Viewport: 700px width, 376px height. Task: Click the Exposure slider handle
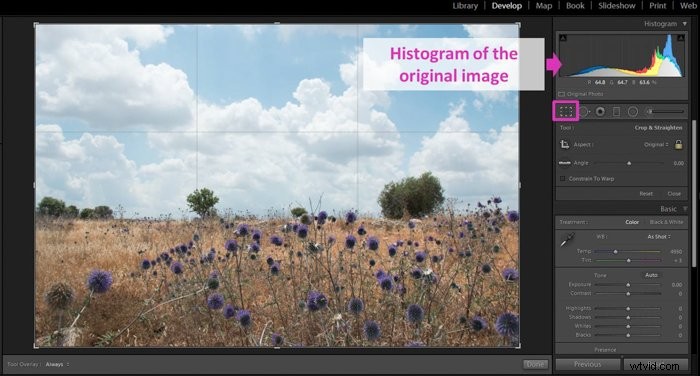coord(628,285)
